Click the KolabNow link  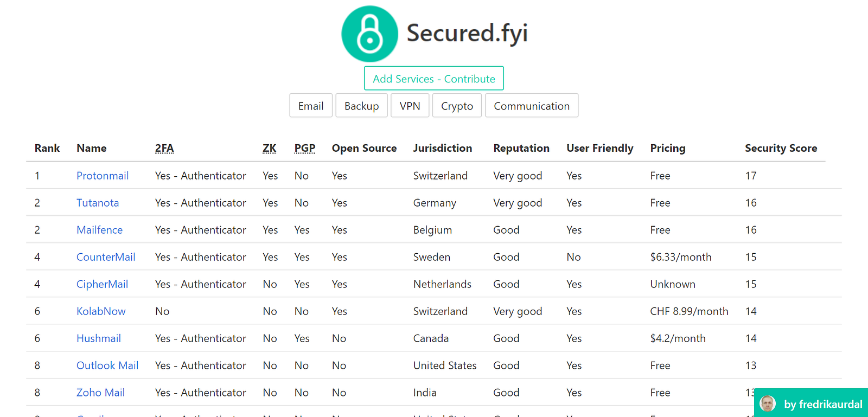(x=101, y=311)
